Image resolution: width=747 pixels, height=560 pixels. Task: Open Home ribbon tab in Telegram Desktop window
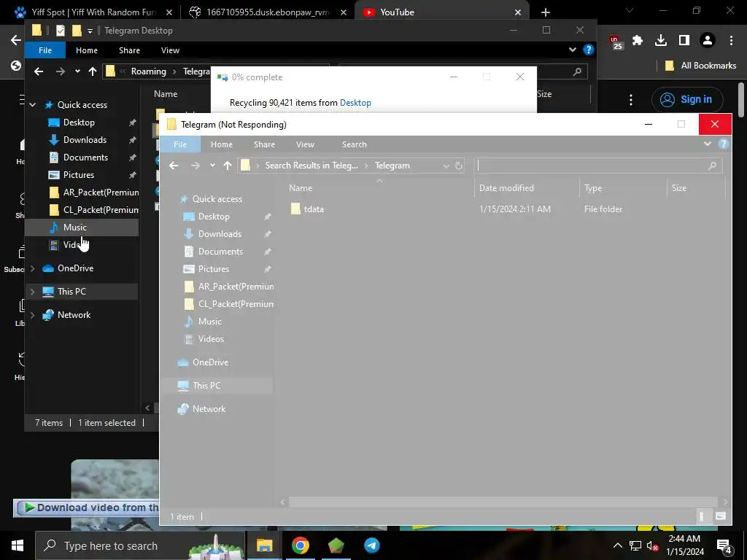click(87, 50)
